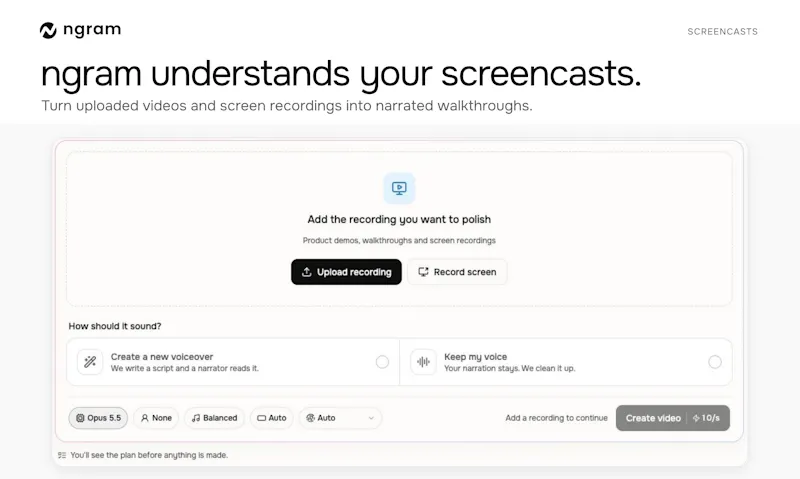The width and height of the screenshot is (800, 479).
Task: Click the ngram logo icon
Action: (x=48, y=31)
